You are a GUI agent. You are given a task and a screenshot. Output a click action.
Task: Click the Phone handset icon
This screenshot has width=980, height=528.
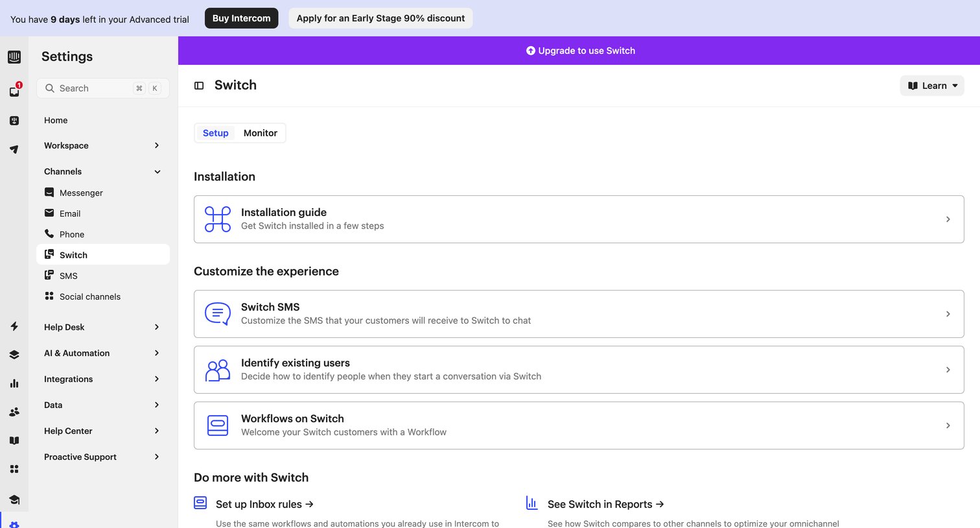click(x=49, y=234)
